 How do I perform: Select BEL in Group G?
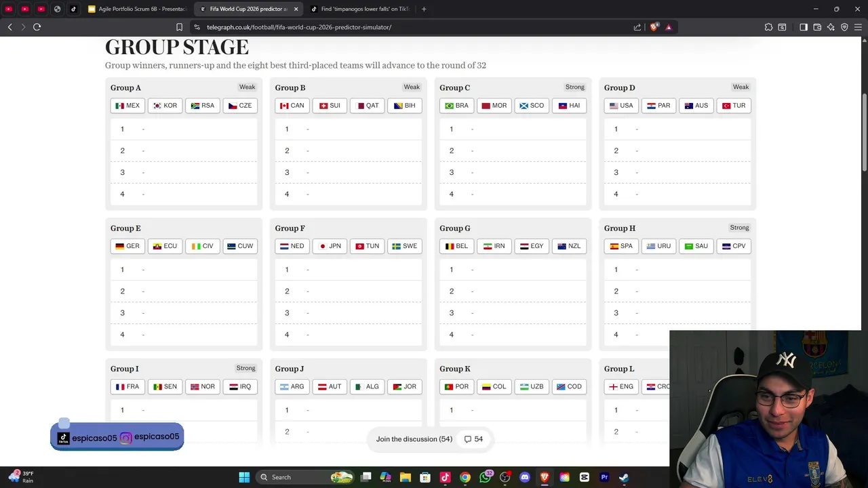pyautogui.click(x=456, y=246)
